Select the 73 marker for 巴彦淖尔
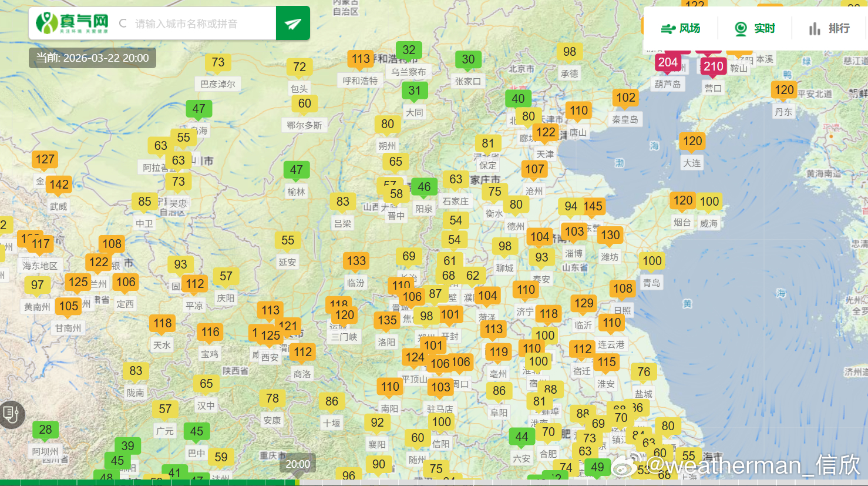Screen dimensions: 868x486 click(218, 62)
